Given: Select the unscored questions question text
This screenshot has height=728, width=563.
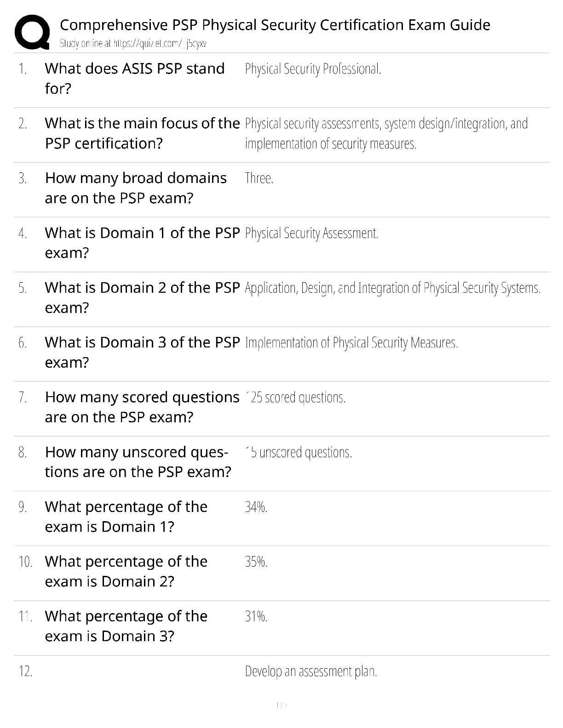Looking at the screenshot, I should pos(138,461).
